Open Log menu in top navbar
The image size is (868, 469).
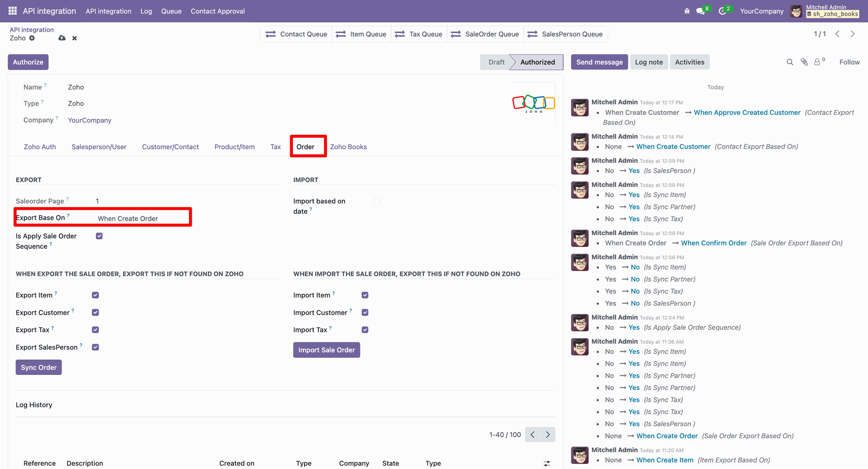(x=146, y=11)
